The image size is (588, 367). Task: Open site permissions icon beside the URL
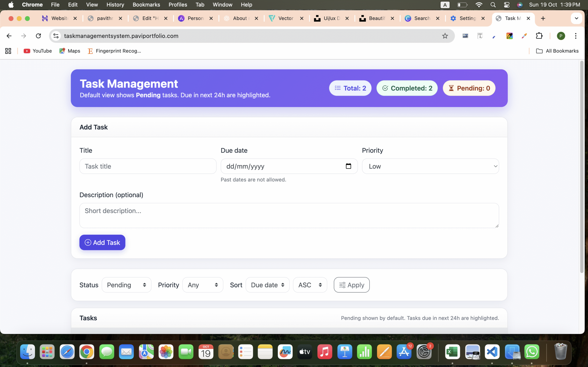click(x=56, y=36)
